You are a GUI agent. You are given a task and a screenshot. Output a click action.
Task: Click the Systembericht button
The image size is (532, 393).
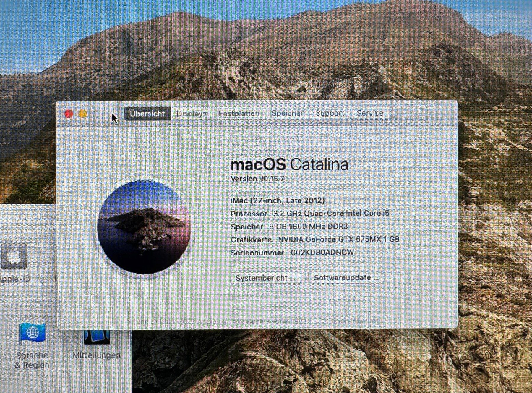[266, 278]
